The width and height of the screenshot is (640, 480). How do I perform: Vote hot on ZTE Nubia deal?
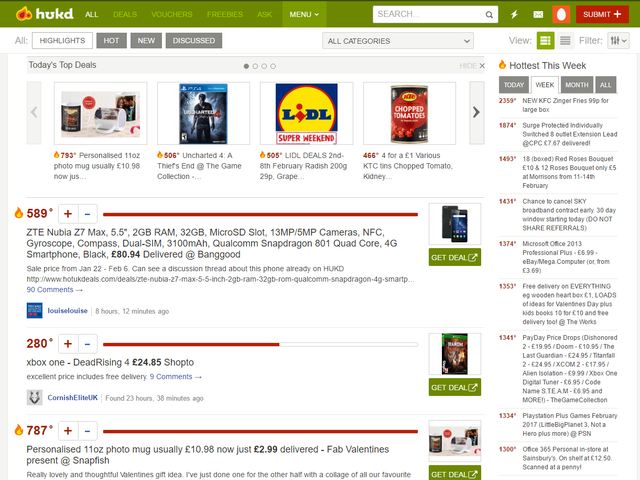click(68, 213)
